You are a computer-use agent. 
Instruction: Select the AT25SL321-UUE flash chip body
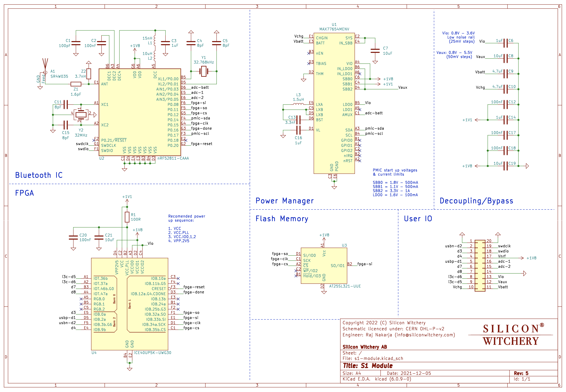[324, 266]
